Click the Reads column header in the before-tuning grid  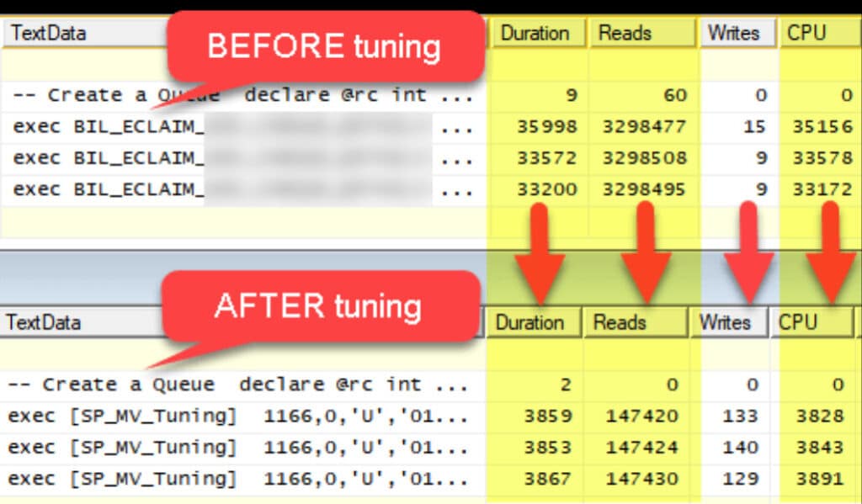tap(642, 33)
